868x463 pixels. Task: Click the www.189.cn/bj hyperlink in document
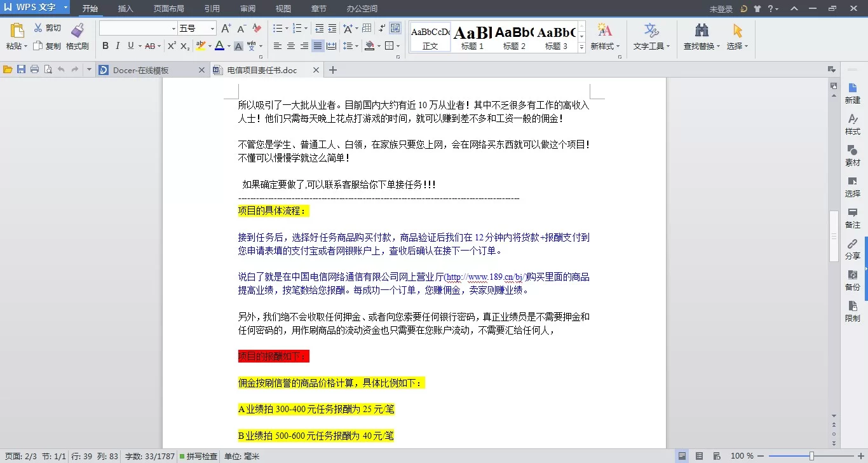pos(485,277)
